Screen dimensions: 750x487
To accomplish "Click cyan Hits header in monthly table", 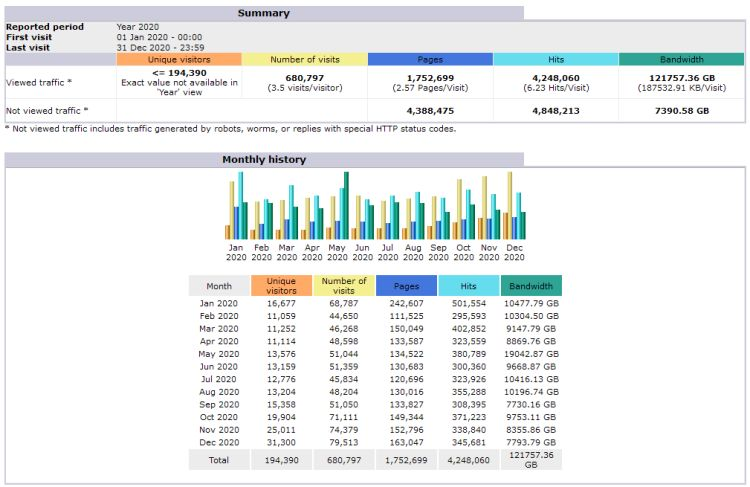I will pyautogui.click(x=468, y=286).
